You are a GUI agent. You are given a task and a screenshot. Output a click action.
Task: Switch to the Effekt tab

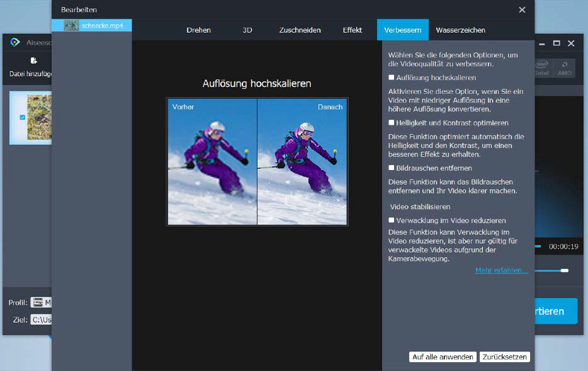point(352,30)
